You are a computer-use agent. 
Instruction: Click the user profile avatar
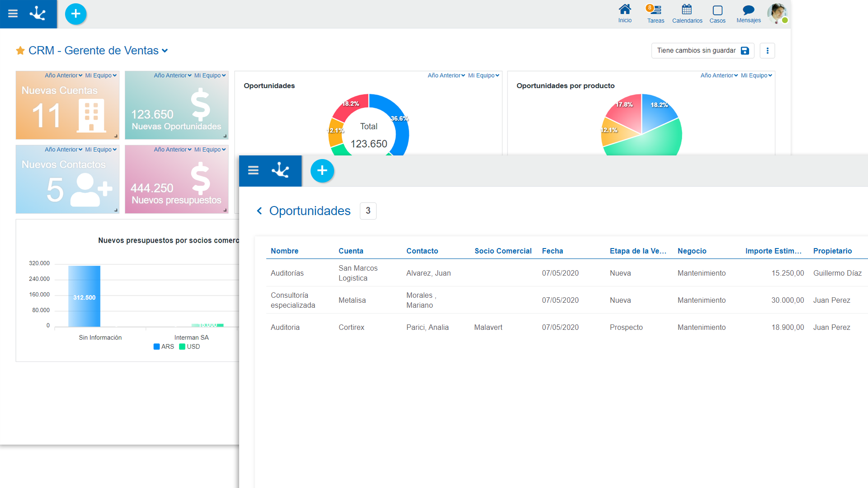coord(777,13)
